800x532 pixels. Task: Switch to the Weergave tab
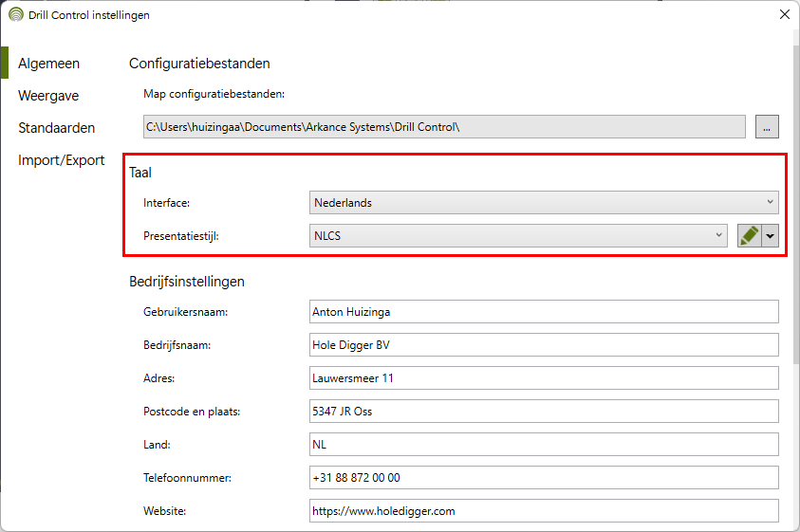(48, 96)
